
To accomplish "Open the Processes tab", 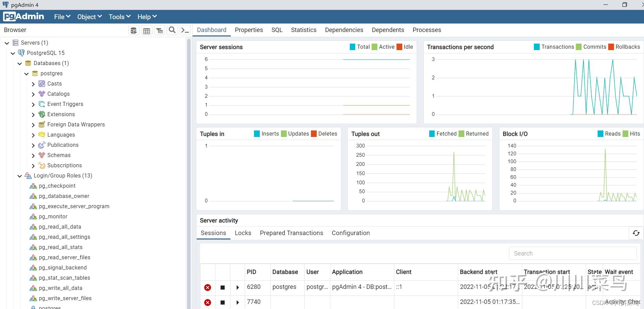I will [427, 30].
